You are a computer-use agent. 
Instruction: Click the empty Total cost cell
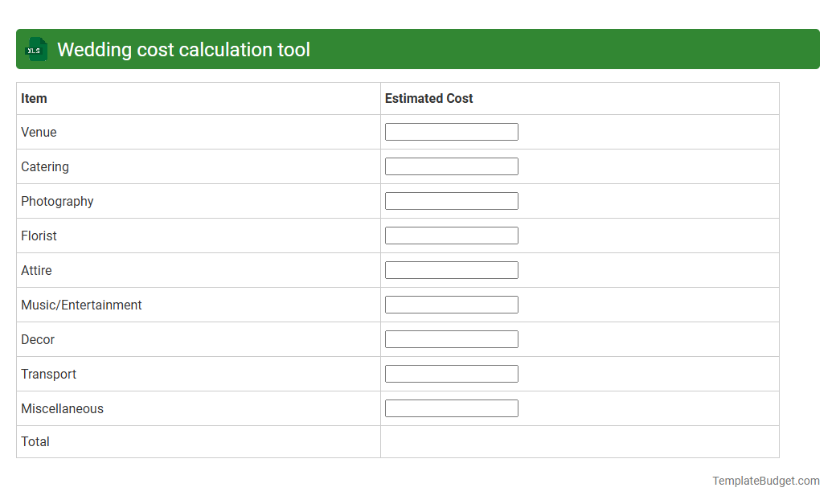coord(579,441)
